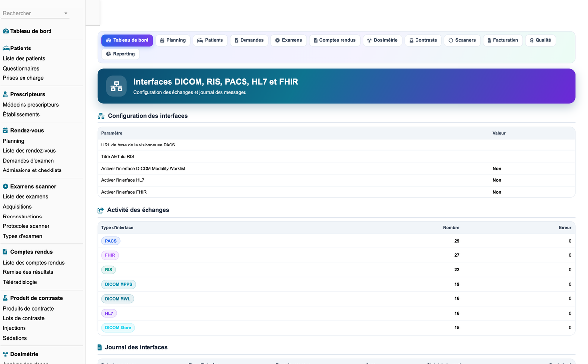Click the Produit de contraste flask icon in sidebar
588x364 pixels.
[5, 298]
